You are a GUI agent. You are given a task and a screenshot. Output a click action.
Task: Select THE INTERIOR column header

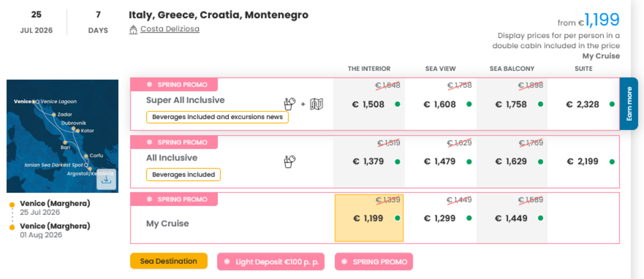click(x=369, y=69)
